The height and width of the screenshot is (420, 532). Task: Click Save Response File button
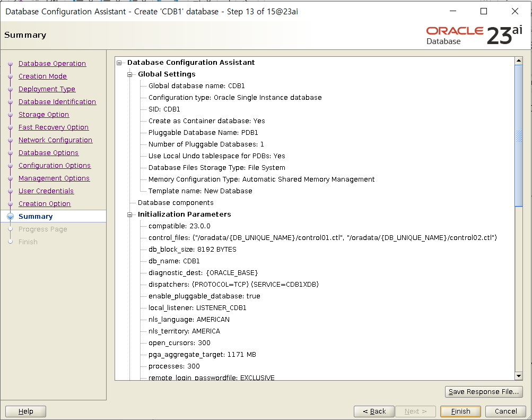(x=484, y=391)
